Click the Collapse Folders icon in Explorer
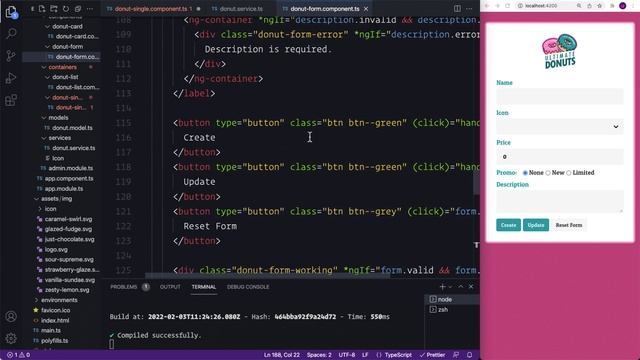 78,9
